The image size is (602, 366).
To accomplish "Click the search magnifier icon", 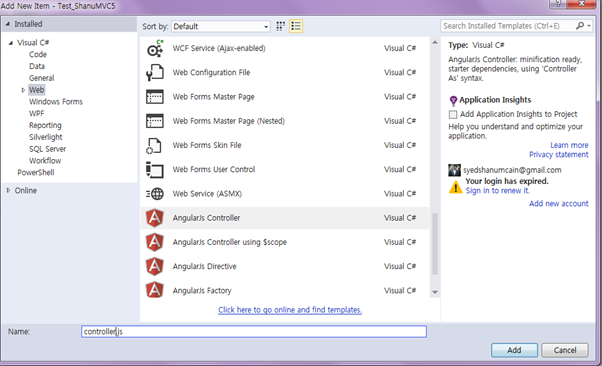I will point(580,26).
